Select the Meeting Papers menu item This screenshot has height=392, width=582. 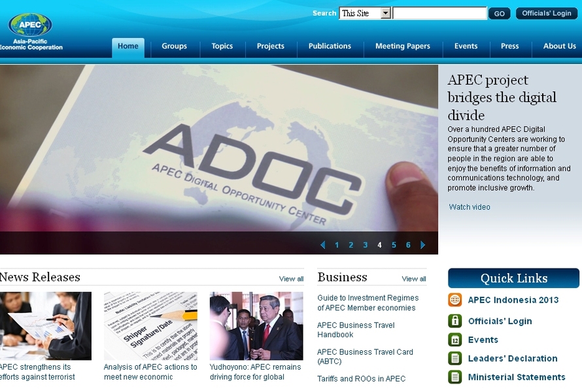[x=403, y=46]
